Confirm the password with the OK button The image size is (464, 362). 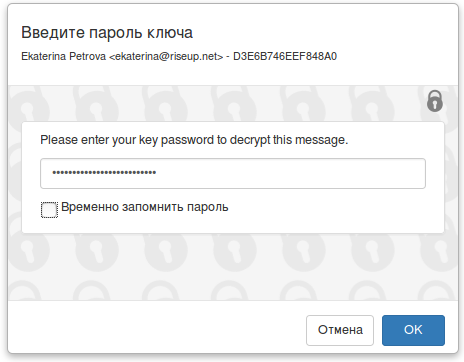[x=413, y=330]
